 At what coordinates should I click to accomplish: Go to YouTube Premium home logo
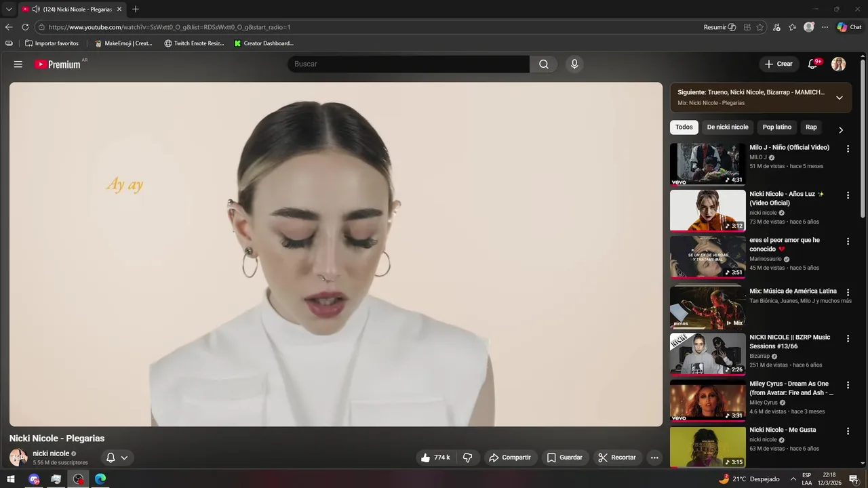58,64
